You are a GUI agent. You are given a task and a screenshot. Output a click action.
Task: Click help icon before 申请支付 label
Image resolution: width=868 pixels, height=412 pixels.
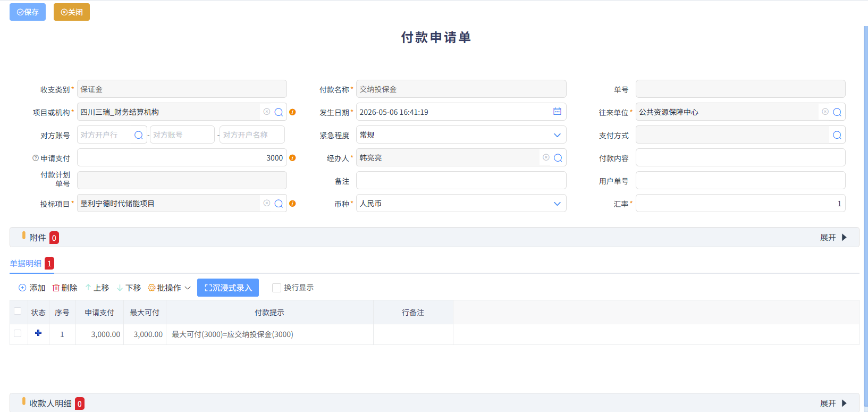coord(36,158)
